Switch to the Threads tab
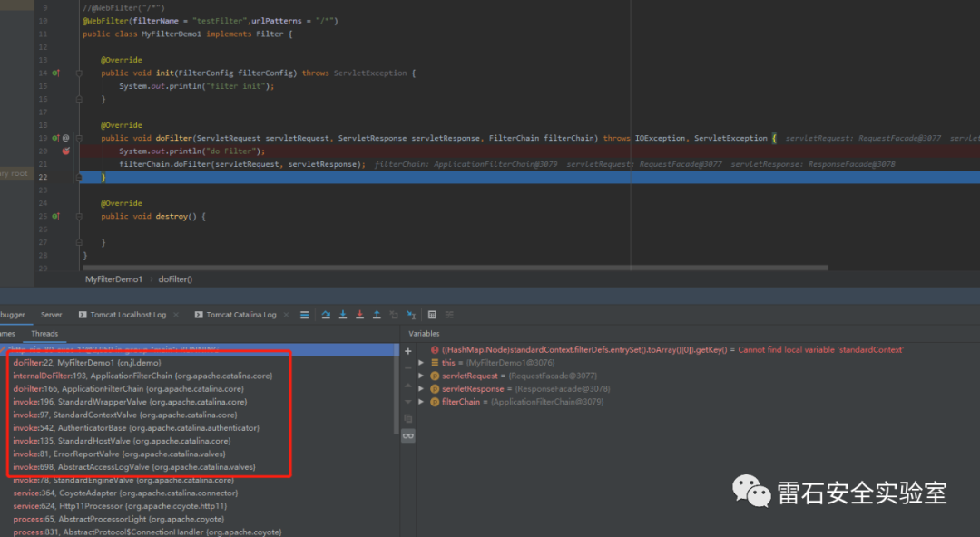 (44, 334)
